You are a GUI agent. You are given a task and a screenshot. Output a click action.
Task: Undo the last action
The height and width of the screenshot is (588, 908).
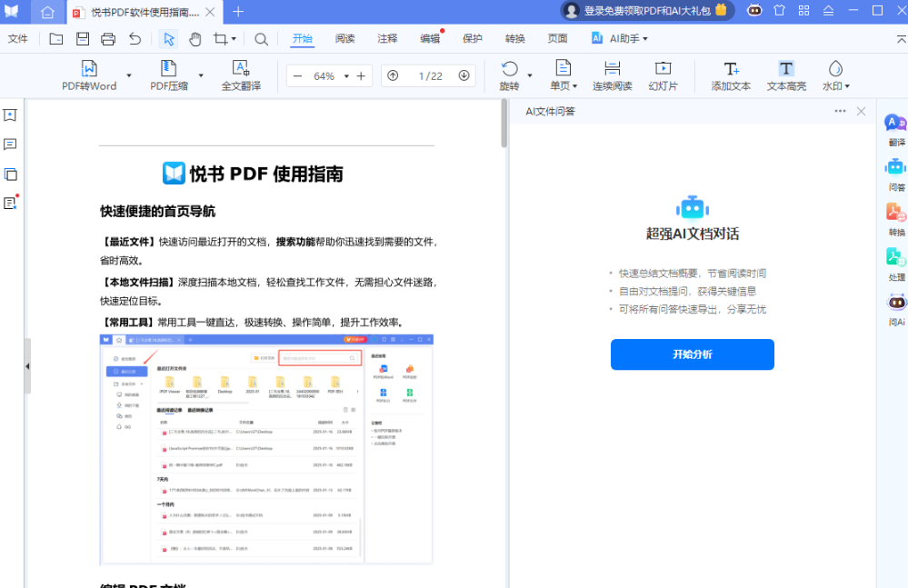tap(135, 39)
